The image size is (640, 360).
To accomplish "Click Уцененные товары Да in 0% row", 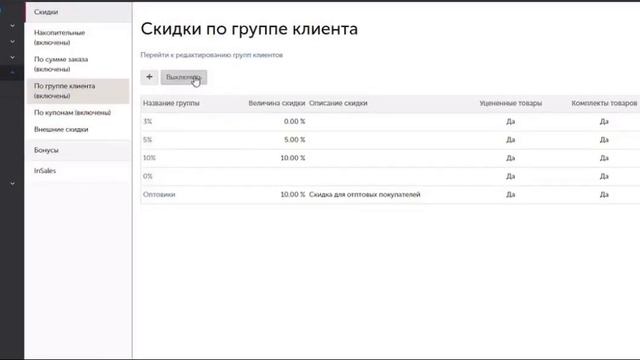I will pyautogui.click(x=511, y=176).
